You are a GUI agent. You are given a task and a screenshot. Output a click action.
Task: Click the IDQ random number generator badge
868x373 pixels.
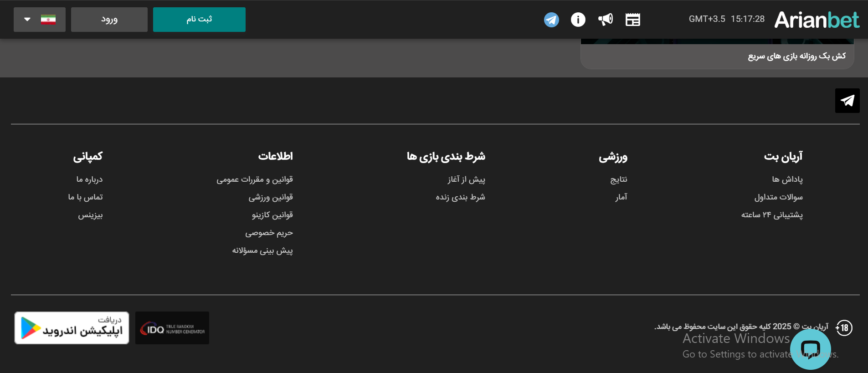172,328
